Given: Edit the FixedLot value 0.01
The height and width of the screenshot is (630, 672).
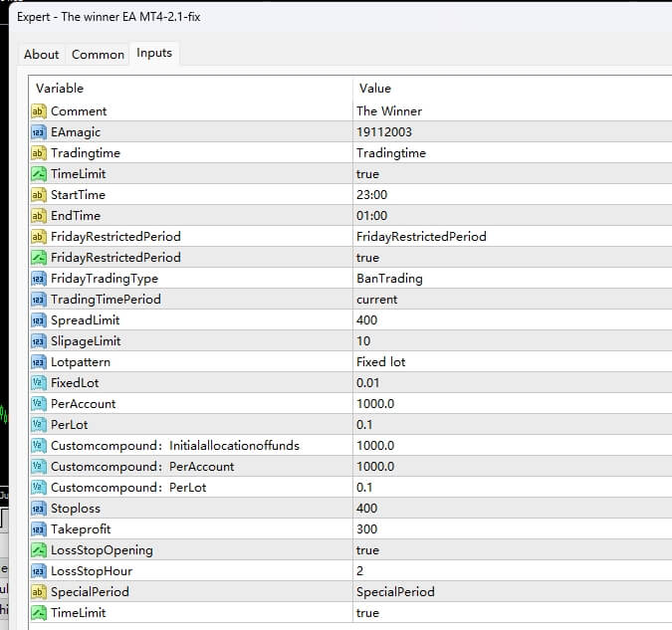Looking at the screenshot, I should pyautogui.click(x=512, y=383).
